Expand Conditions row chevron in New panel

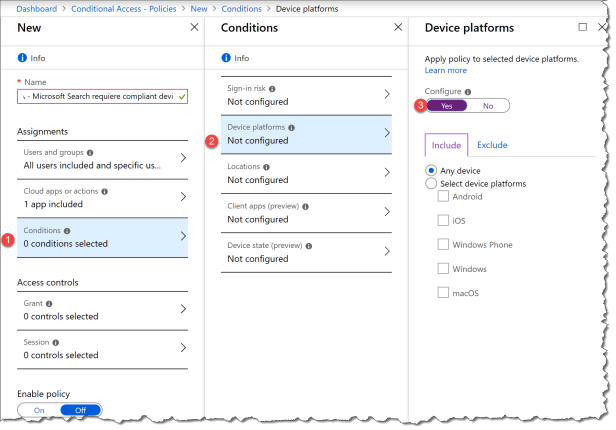coord(183,236)
